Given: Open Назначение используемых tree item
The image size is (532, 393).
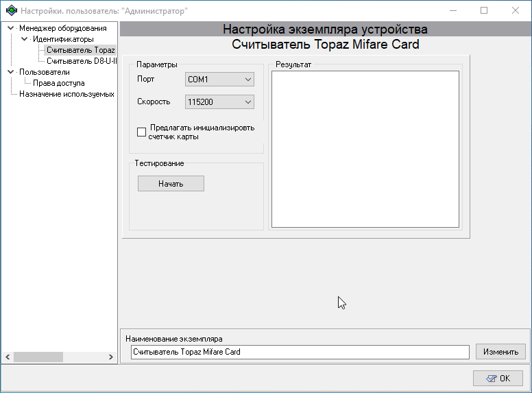Looking at the screenshot, I should pos(66,94).
